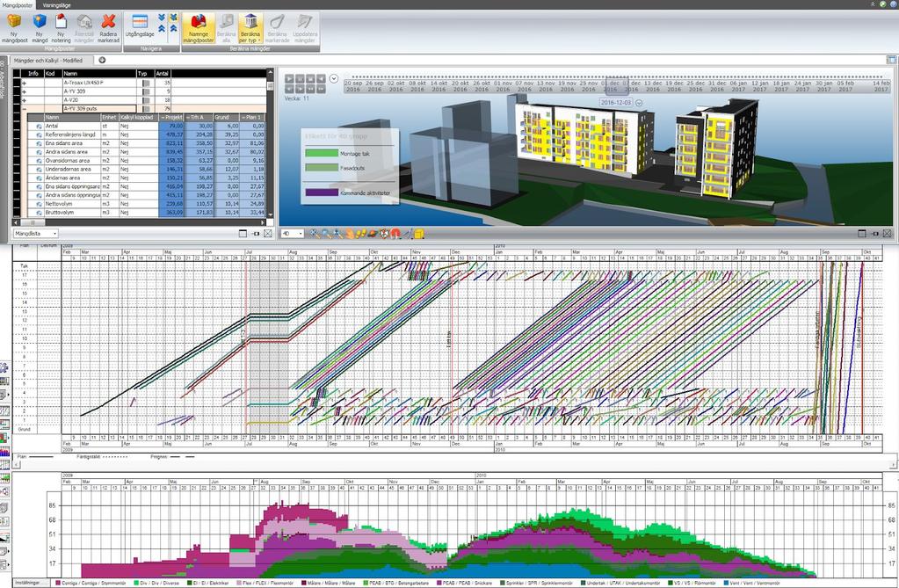This screenshot has height=588, width=899.
Task: Click the hand pan tool in 3D toolbar
Action: [349, 234]
